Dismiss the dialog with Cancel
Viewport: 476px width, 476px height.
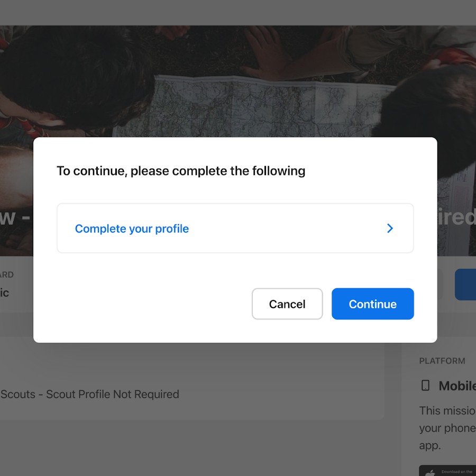pyautogui.click(x=287, y=304)
